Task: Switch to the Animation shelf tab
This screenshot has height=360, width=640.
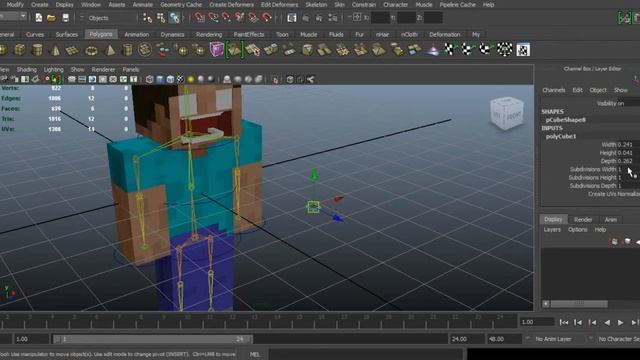Action: coord(137,35)
